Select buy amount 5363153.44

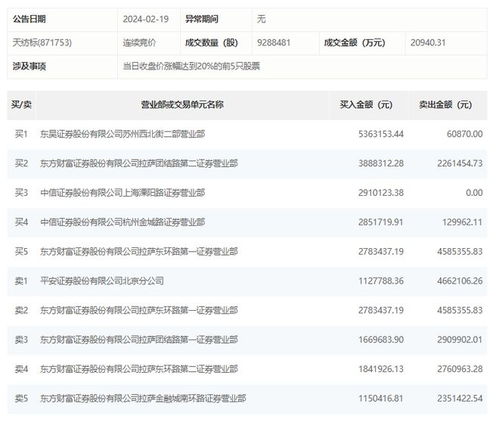coord(381,134)
